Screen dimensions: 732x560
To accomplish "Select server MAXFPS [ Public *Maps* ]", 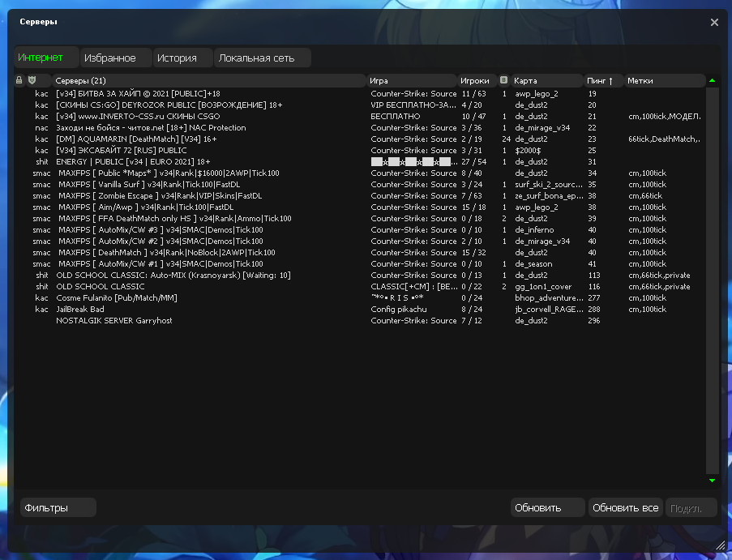I will pyautogui.click(x=359, y=173).
